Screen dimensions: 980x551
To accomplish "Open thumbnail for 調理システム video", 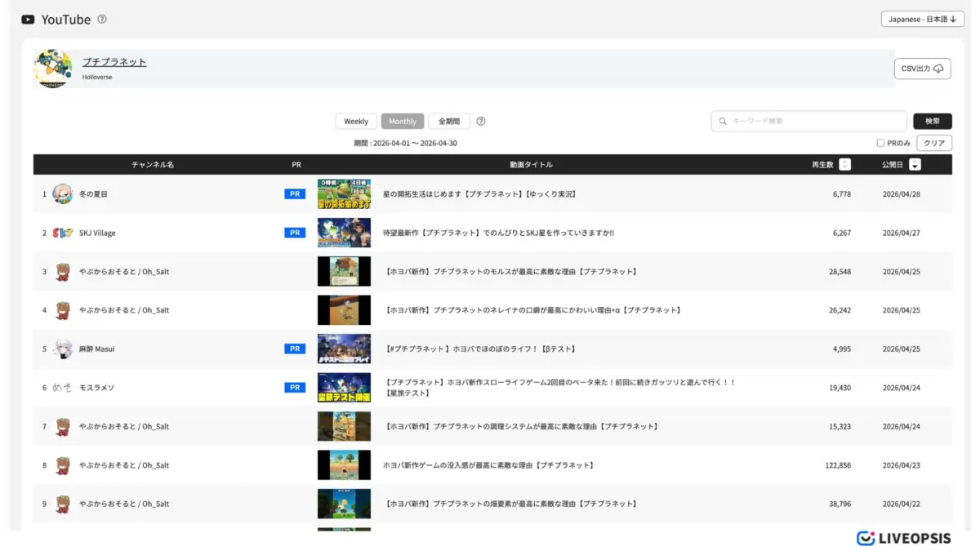I will click(344, 426).
